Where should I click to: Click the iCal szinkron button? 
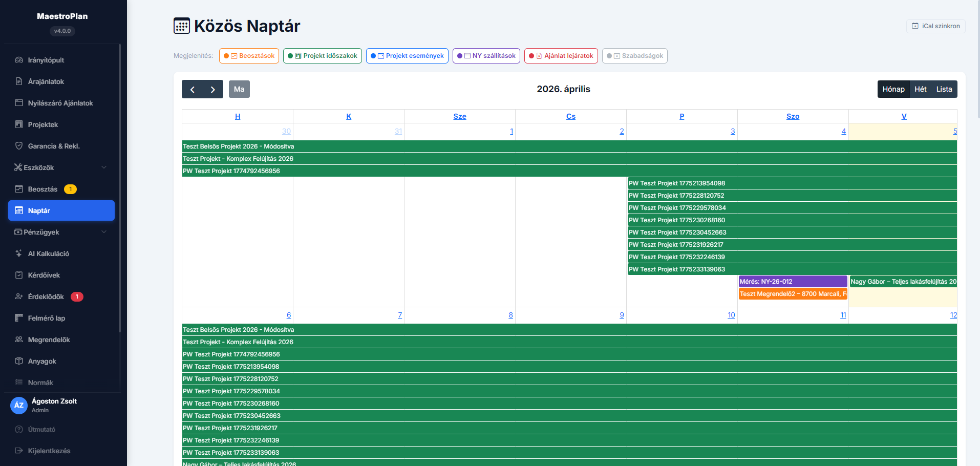936,26
